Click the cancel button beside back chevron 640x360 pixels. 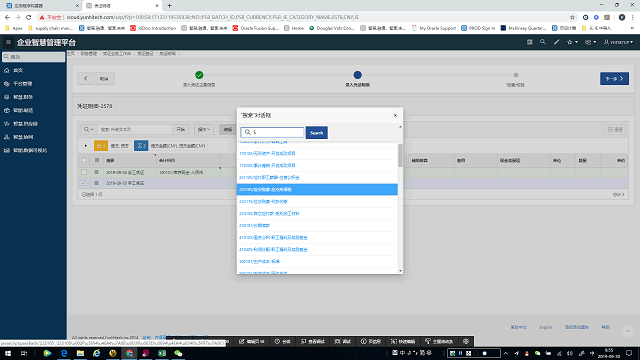pos(104,78)
